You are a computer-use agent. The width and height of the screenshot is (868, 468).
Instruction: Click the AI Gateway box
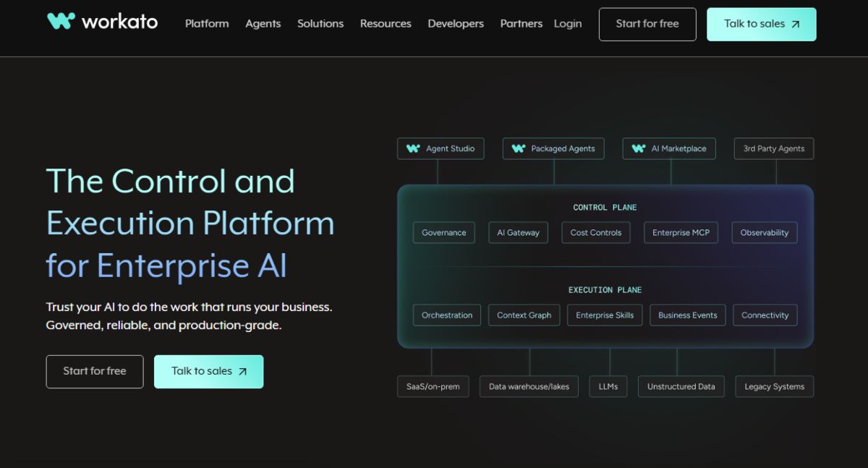point(519,233)
